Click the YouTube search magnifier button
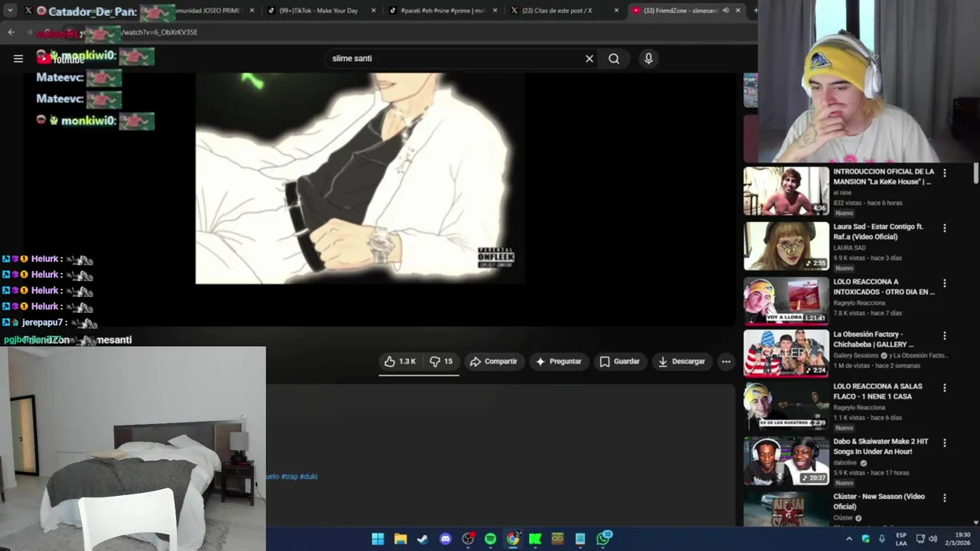 (614, 58)
